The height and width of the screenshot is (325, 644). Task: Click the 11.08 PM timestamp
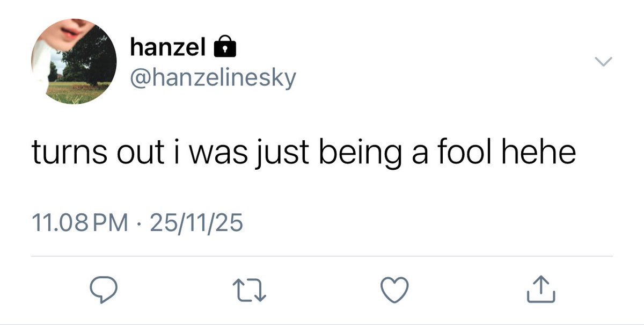click(80, 222)
